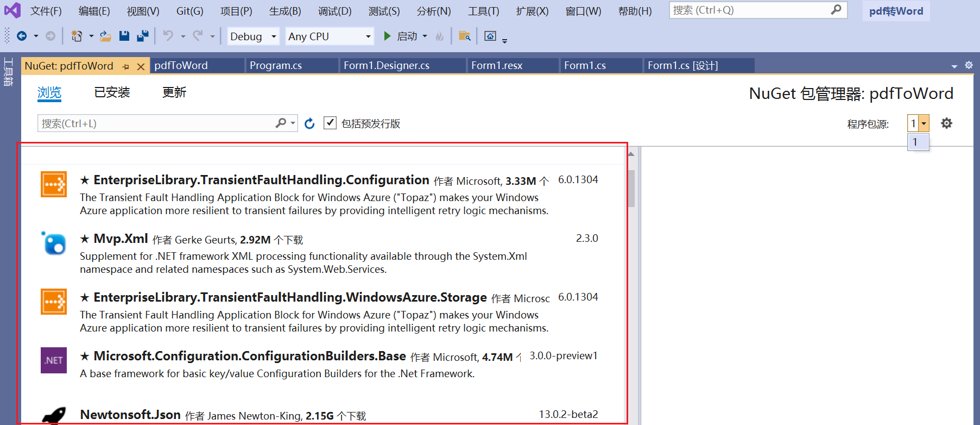Click the Hot Reload flame icon

[x=440, y=36]
